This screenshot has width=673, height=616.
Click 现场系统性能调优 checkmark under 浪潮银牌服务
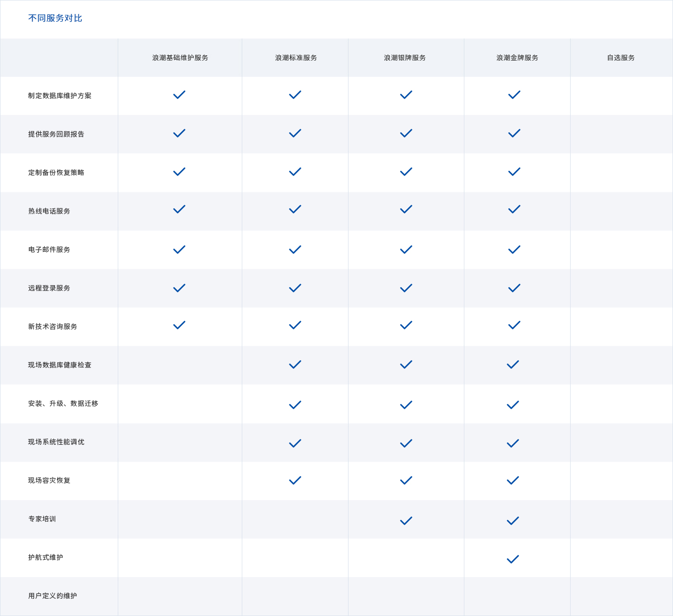[406, 443]
